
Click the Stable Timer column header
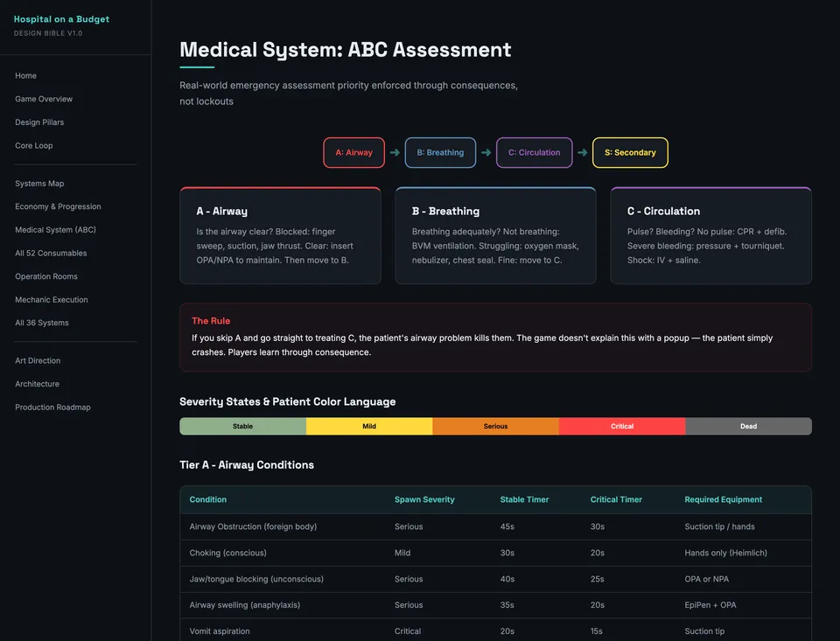click(x=524, y=499)
